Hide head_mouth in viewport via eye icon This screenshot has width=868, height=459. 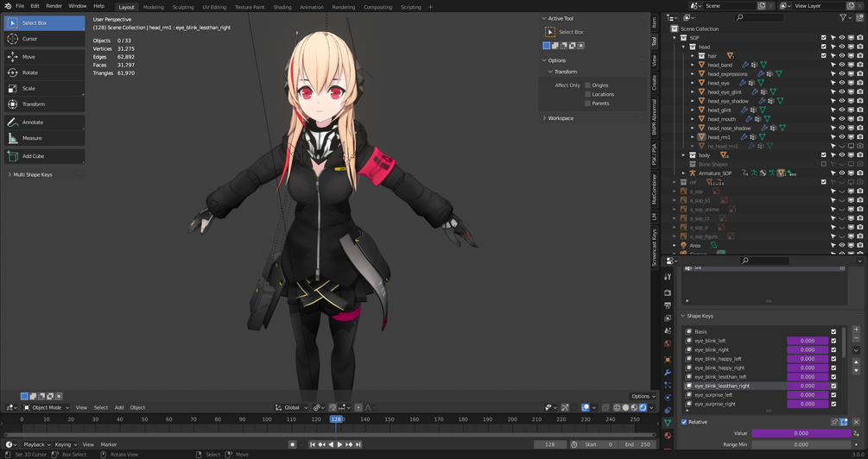coord(842,119)
